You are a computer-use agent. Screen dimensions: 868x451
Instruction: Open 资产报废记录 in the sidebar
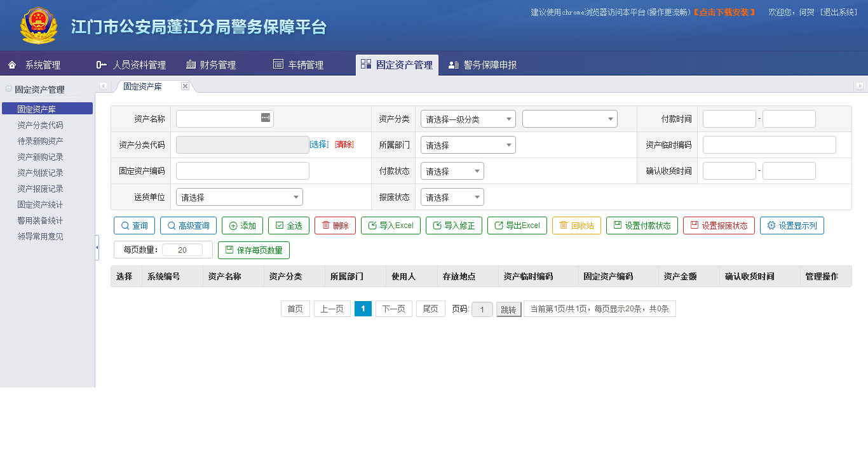coord(40,189)
